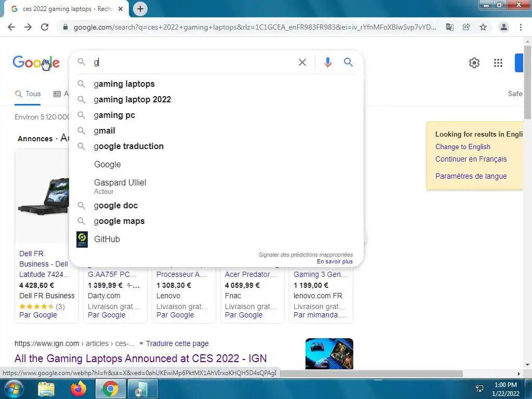Expand the dropdown arrow beside ign.com URL
The width and height of the screenshot is (532, 399).
pyautogui.click(x=141, y=344)
